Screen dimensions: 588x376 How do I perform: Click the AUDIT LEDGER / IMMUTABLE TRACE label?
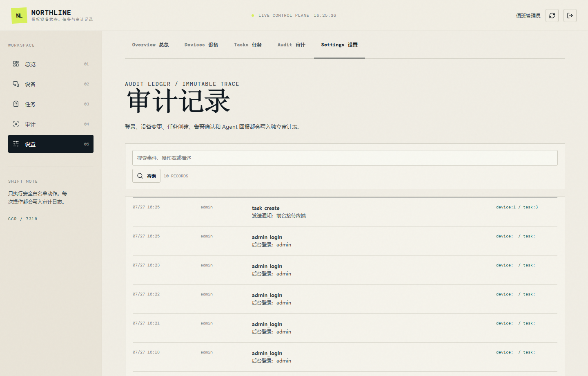(x=182, y=84)
